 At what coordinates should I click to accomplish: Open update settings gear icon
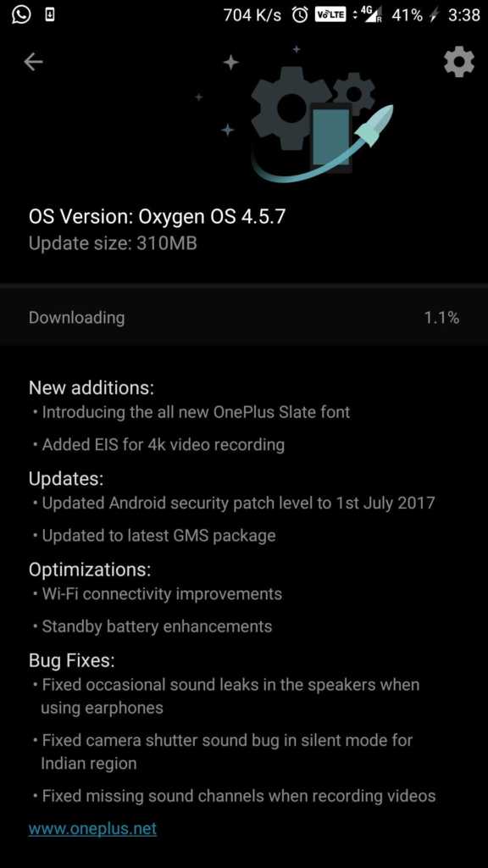coord(458,62)
